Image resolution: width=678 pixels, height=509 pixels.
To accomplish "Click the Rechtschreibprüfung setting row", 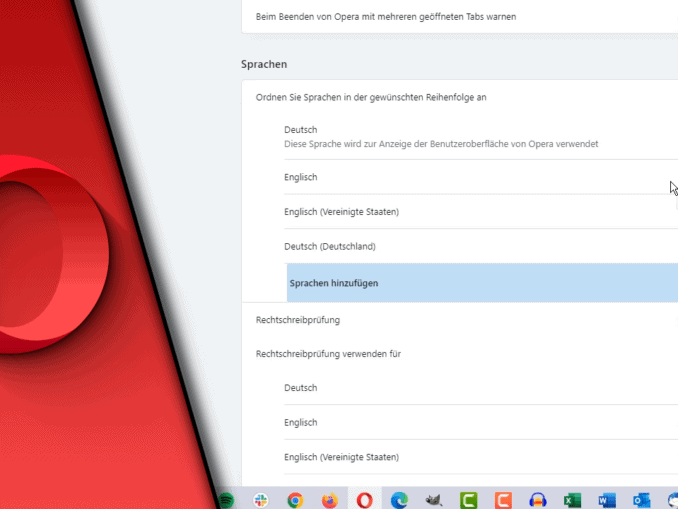I will [460, 320].
